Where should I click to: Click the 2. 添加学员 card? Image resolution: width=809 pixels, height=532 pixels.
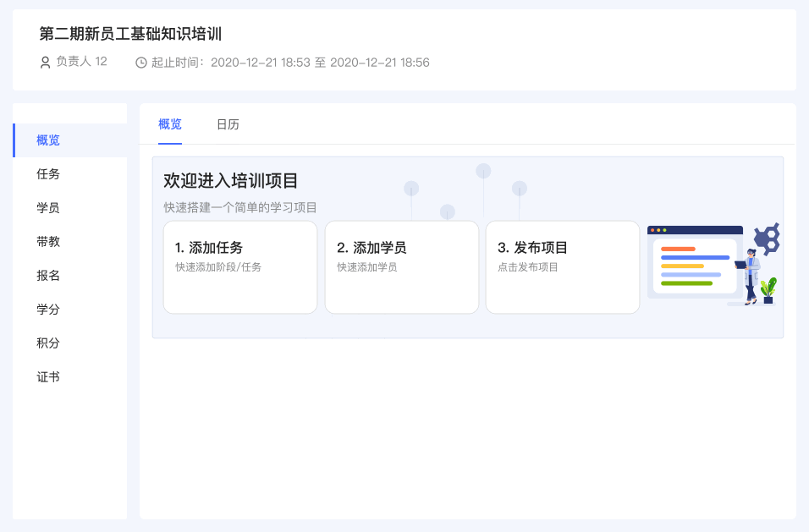tap(402, 266)
